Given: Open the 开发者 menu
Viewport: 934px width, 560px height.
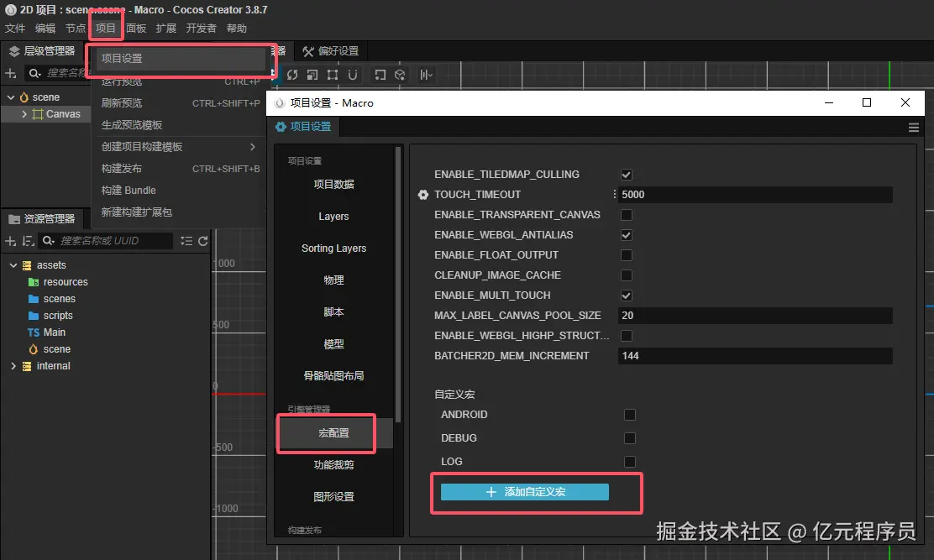Looking at the screenshot, I should point(201,29).
